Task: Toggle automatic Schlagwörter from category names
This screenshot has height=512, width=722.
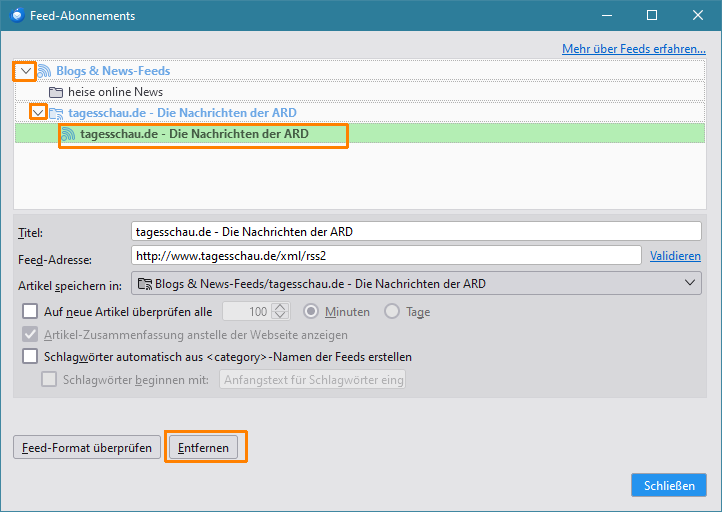Action: (x=30, y=357)
